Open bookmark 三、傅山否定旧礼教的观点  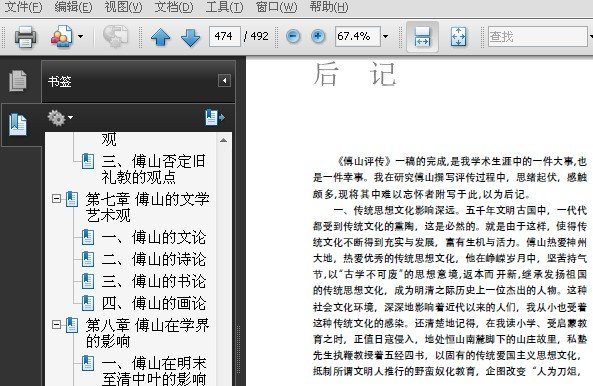point(154,169)
